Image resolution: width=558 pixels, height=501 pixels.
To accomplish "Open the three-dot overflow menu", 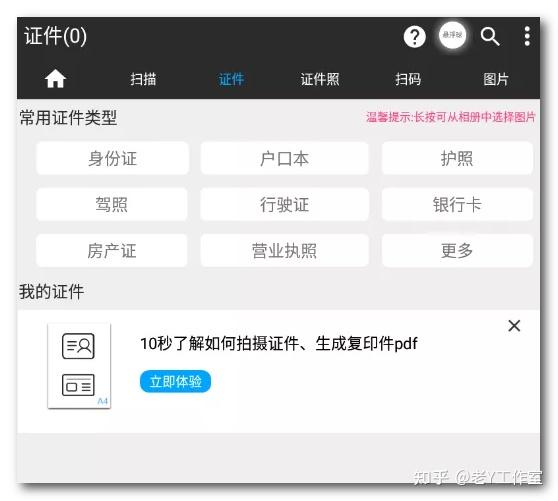I will [x=527, y=36].
